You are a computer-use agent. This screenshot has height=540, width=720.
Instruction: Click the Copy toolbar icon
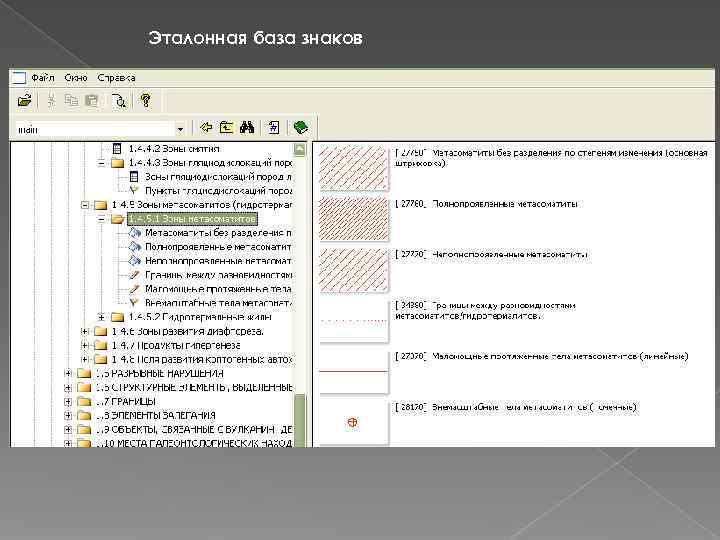tap(71, 101)
